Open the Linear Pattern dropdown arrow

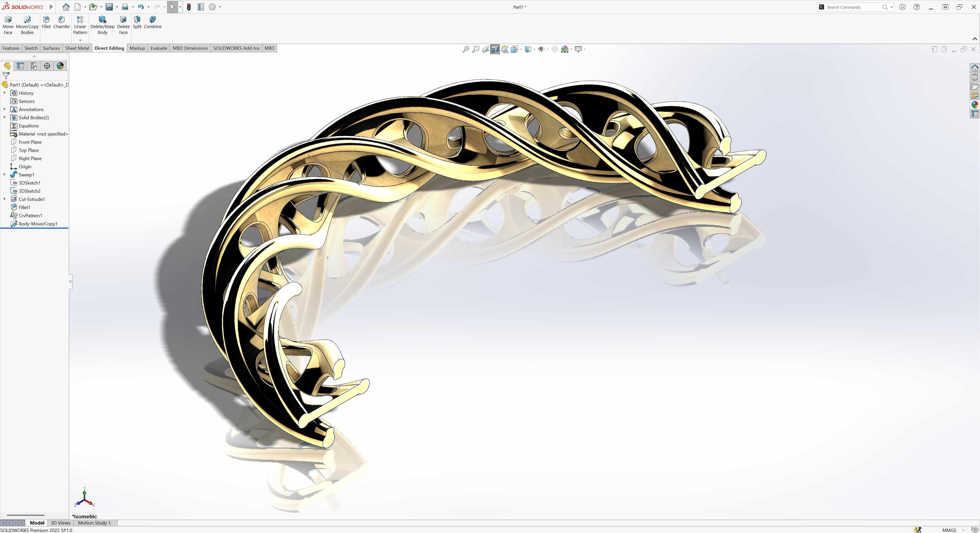80,40
